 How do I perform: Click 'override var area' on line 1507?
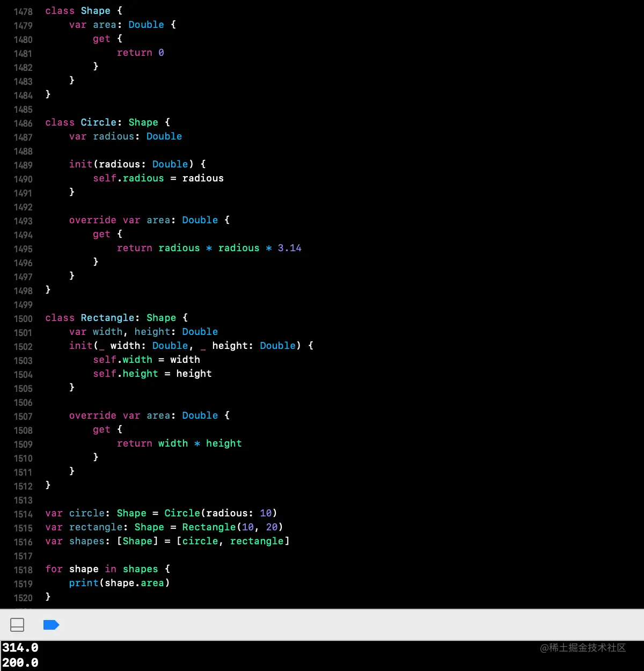point(120,415)
